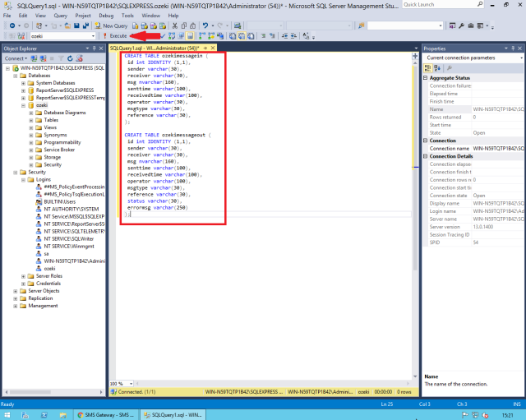526x420 pixels.
Task: Toggle IntelliSense Enabled button
Action: coord(190,36)
